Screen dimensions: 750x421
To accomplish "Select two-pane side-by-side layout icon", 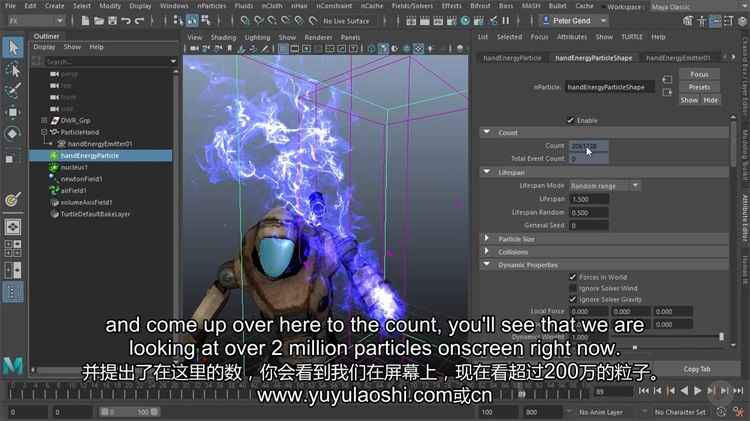I will coord(13,270).
